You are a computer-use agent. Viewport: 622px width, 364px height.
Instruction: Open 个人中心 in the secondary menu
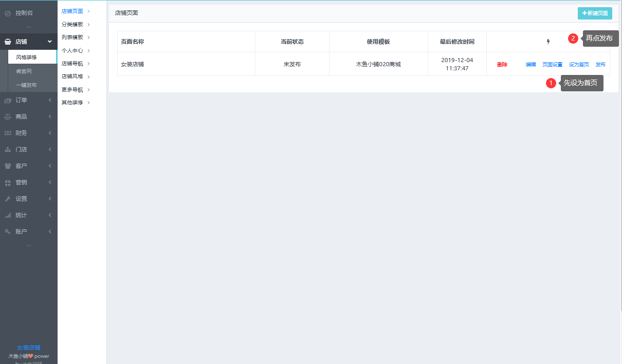tap(76, 50)
